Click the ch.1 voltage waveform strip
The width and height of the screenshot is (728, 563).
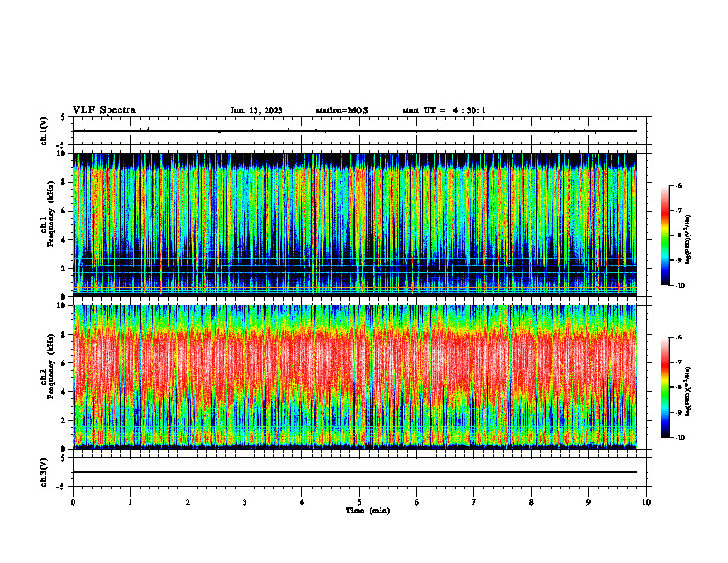click(359, 131)
